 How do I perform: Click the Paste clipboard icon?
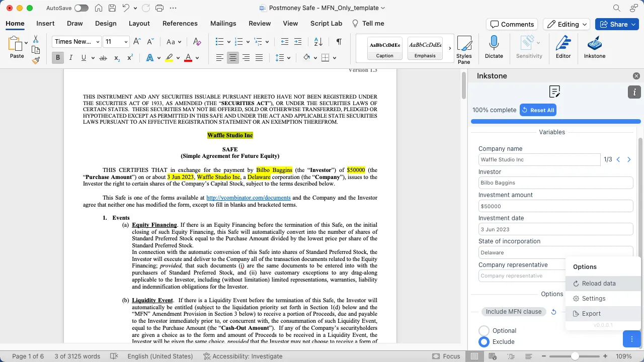[x=15, y=44]
